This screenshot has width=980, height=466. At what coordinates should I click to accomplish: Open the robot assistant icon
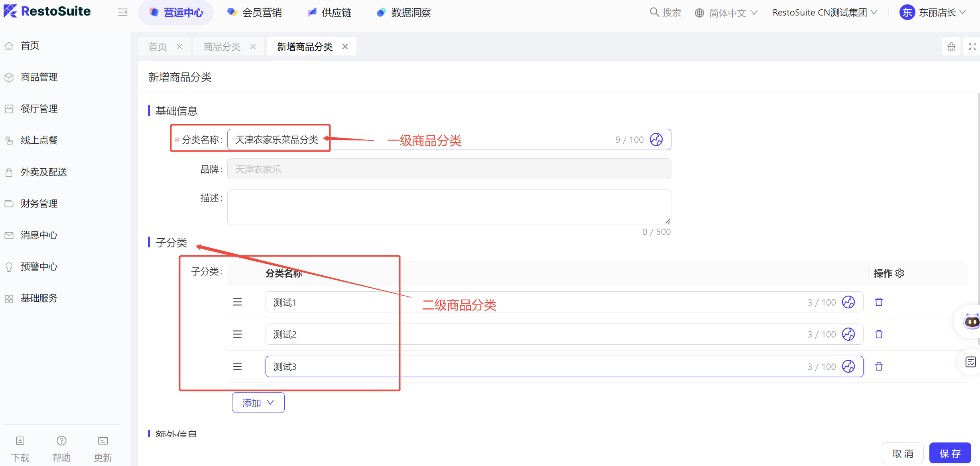point(971,322)
